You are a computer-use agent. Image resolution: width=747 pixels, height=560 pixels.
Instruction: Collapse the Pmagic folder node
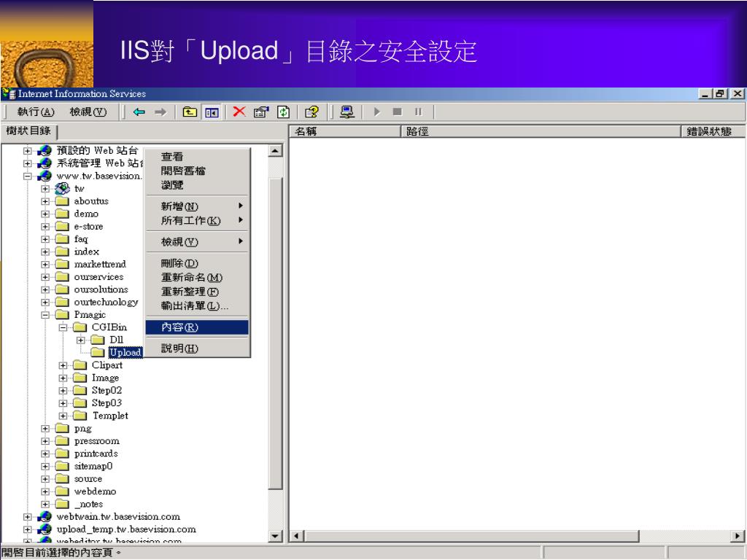click(x=44, y=315)
